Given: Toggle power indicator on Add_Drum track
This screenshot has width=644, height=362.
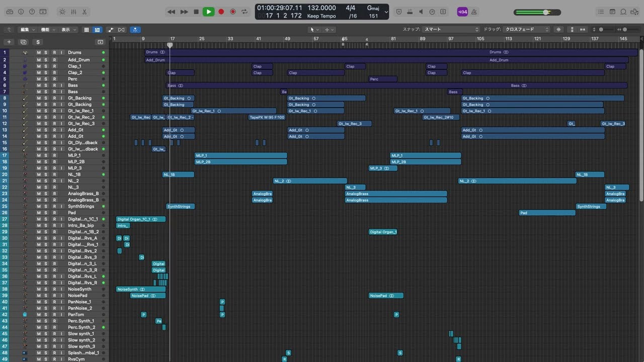Looking at the screenshot, I should pos(104,60).
